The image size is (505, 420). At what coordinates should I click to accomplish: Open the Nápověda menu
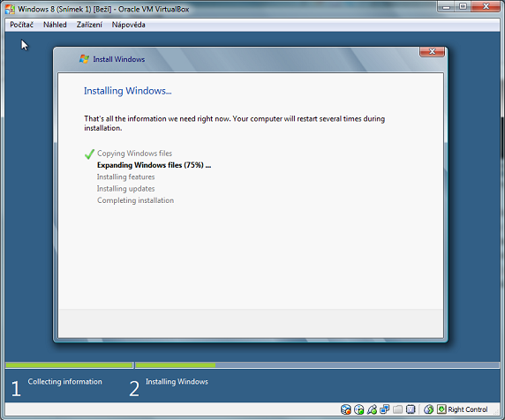[x=129, y=25]
